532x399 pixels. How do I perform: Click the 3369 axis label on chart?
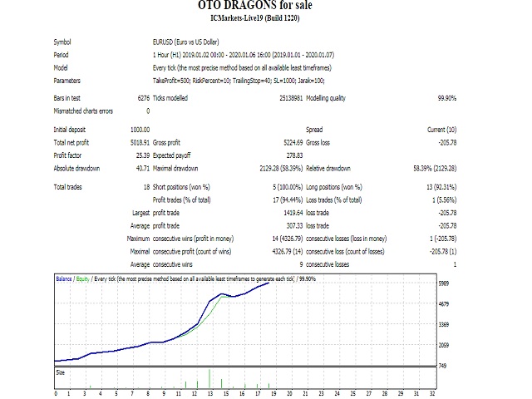coord(444,325)
